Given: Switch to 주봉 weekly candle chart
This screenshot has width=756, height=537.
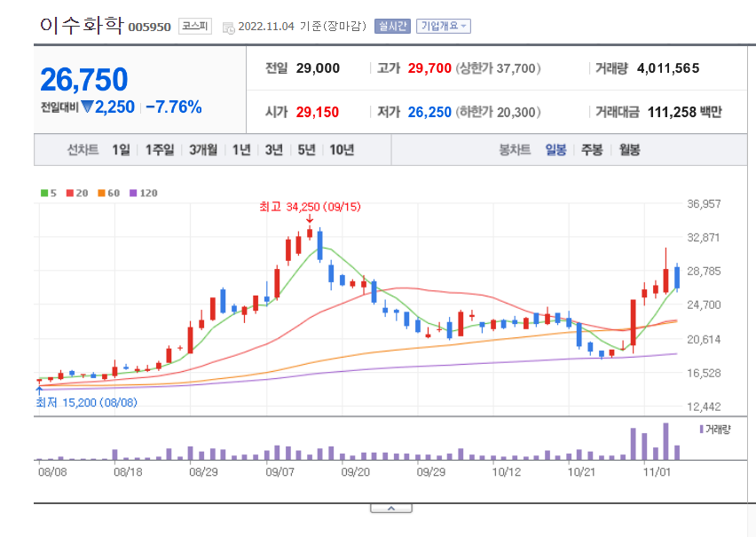Looking at the screenshot, I should click(592, 150).
